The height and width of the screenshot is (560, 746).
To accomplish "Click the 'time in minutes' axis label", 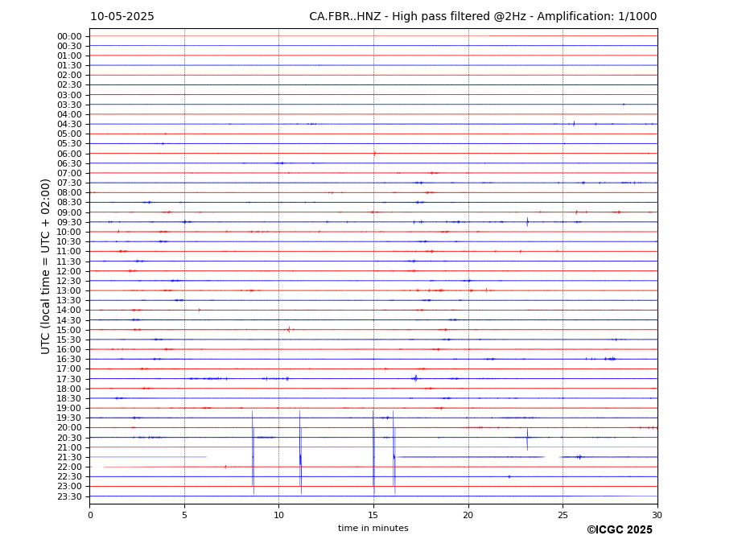I will coord(373,528).
